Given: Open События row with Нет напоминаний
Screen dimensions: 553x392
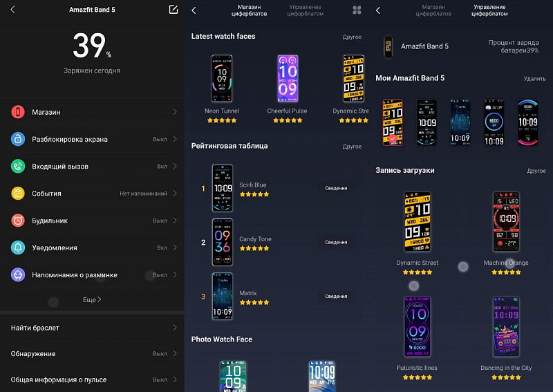Looking at the screenshot, I should pos(92,194).
